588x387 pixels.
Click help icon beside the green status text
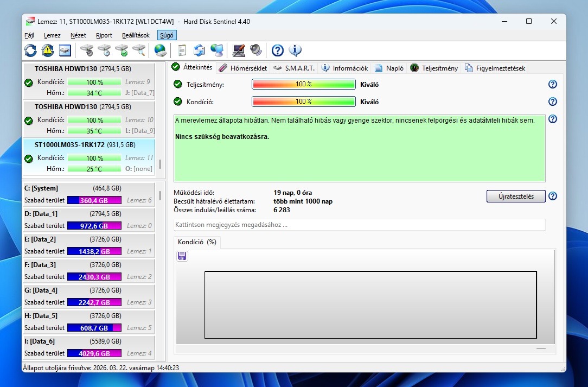(x=552, y=119)
